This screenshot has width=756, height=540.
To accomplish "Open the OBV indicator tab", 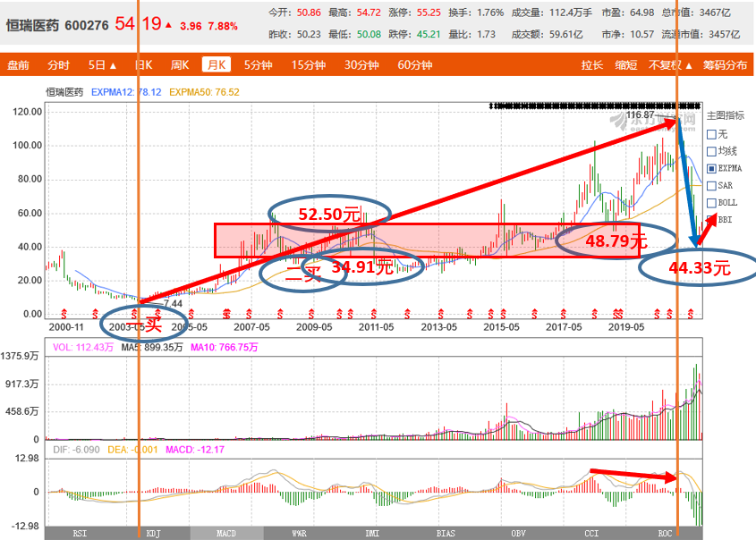I will [x=518, y=533].
